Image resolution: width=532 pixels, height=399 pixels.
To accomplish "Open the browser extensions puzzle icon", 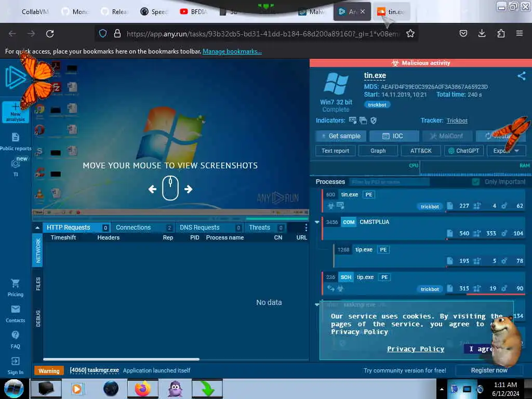I will coord(501,33).
